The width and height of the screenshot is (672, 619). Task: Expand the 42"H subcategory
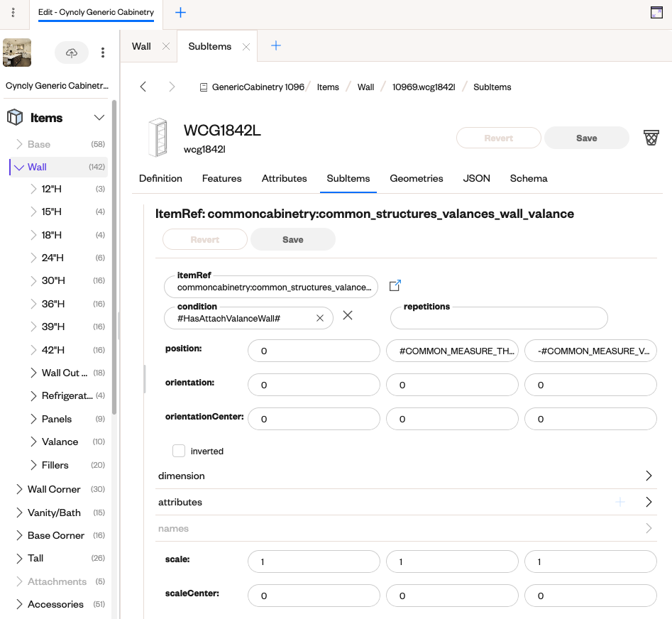coord(33,350)
